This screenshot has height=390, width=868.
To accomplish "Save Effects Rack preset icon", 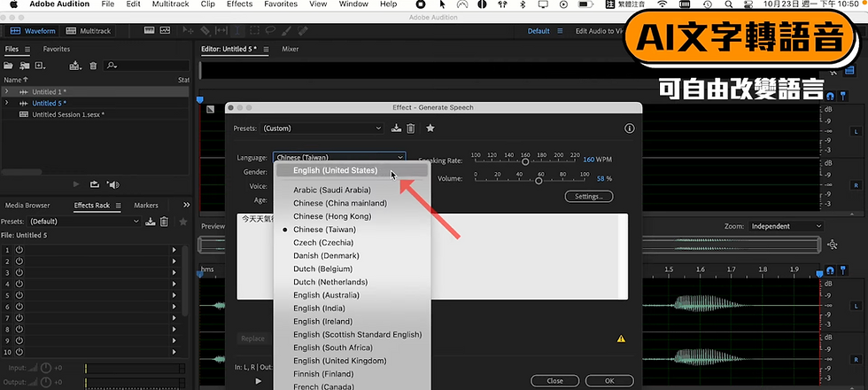I will click(150, 222).
